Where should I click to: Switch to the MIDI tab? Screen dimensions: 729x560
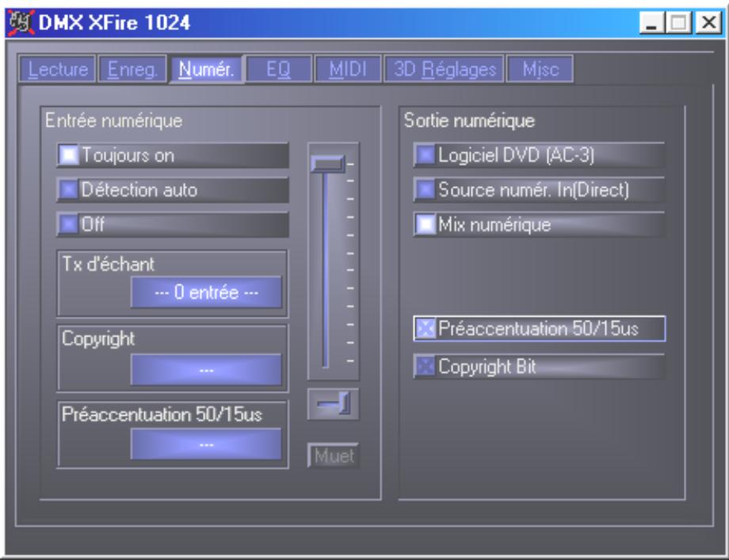tap(348, 69)
